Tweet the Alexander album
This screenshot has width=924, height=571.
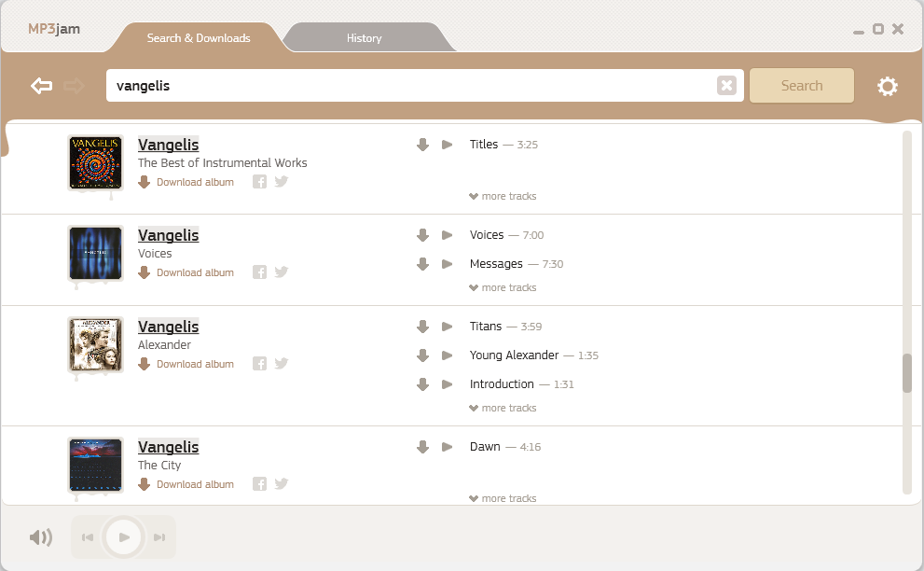click(x=282, y=363)
